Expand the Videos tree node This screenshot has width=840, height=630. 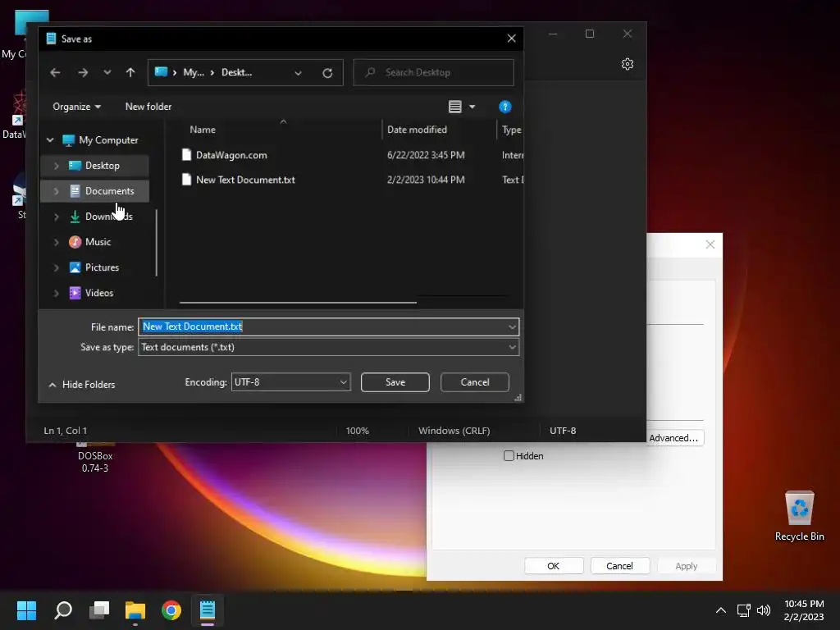pyautogui.click(x=57, y=293)
